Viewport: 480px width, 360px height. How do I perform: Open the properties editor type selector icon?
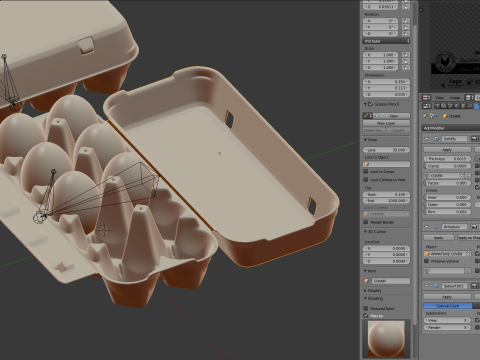pos(426,106)
